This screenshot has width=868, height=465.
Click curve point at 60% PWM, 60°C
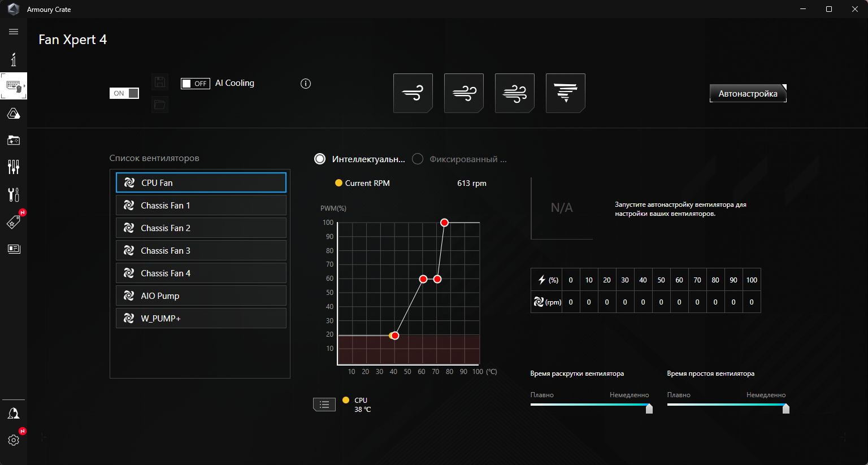pyautogui.click(x=423, y=279)
